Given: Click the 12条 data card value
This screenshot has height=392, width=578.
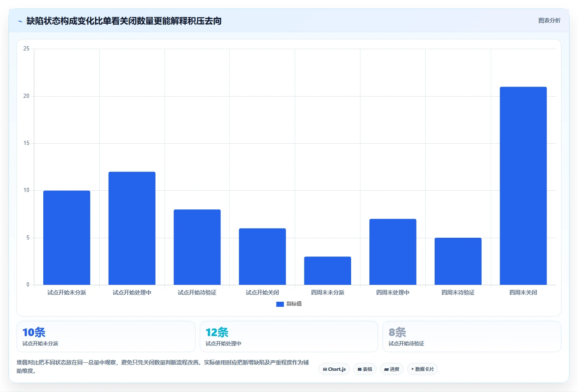Looking at the screenshot, I should tap(217, 332).
